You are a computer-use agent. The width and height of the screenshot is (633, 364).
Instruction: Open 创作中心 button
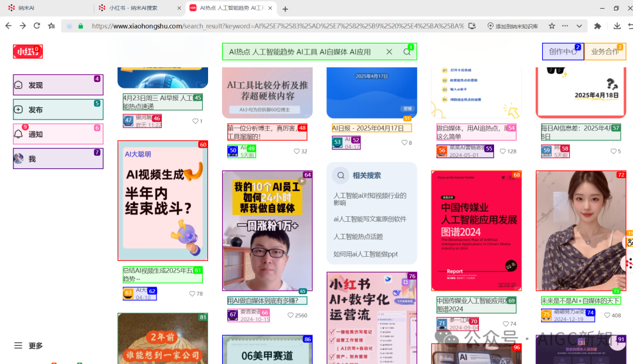click(563, 52)
